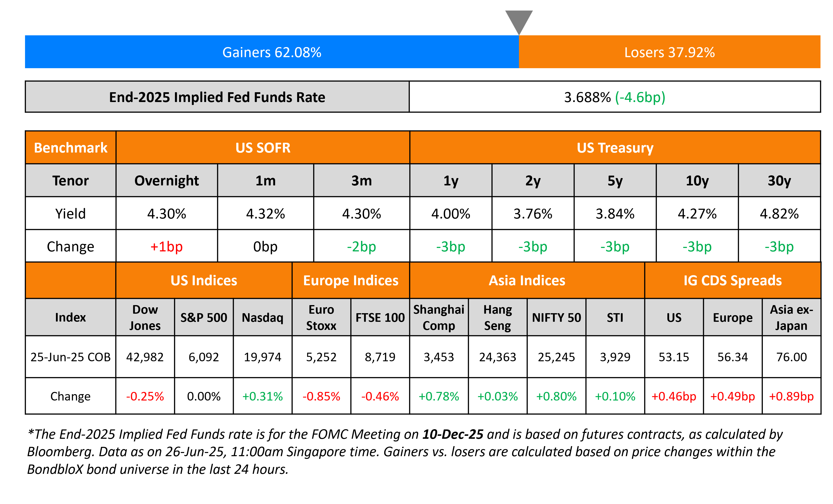833x504 pixels.
Task: Click the orange Losers 37.92% bar
Action: [x=669, y=52]
